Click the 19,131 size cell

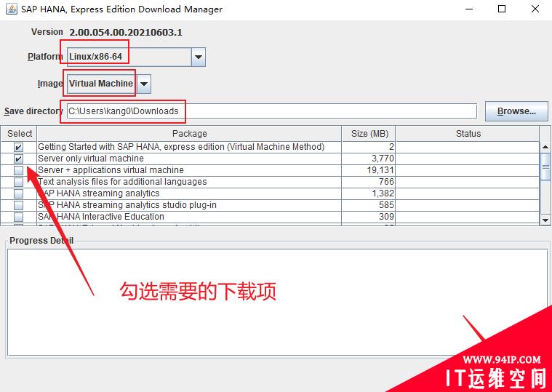(x=368, y=170)
